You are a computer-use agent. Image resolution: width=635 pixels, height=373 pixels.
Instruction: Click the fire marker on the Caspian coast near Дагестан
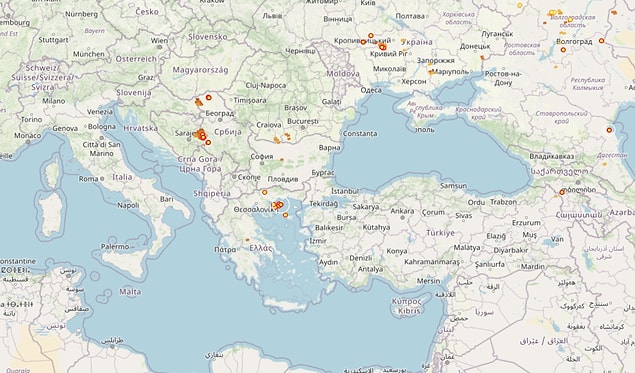coord(609,130)
